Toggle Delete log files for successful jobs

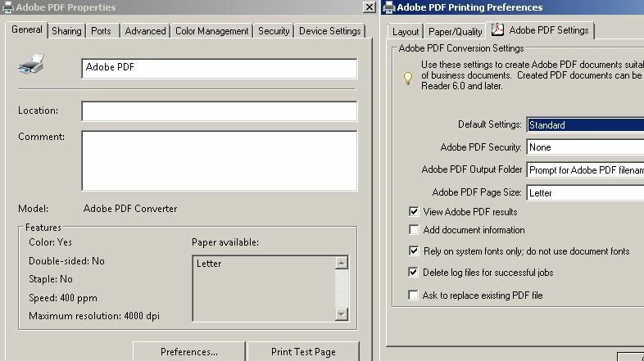(x=413, y=272)
